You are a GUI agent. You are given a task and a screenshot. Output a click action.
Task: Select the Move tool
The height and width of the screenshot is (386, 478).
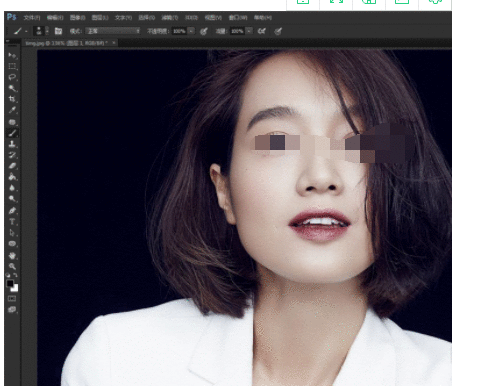pos(12,55)
